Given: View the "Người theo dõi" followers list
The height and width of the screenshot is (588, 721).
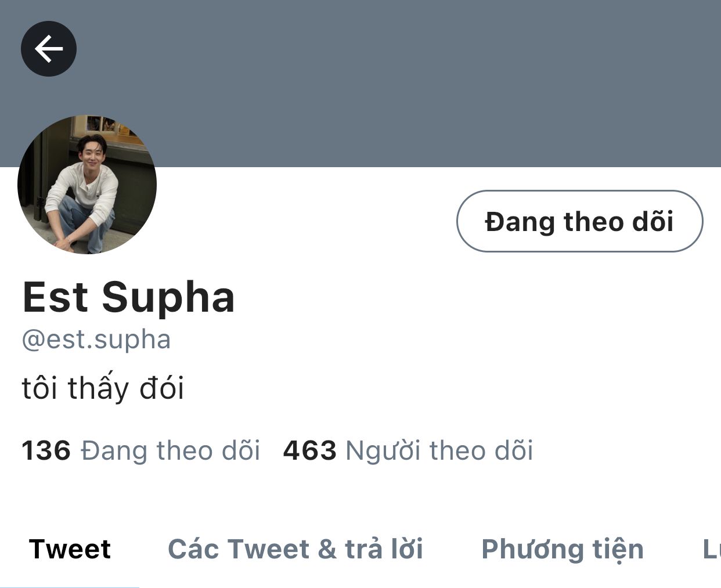Looking at the screenshot, I should pyautogui.click(x=439, y=450).
